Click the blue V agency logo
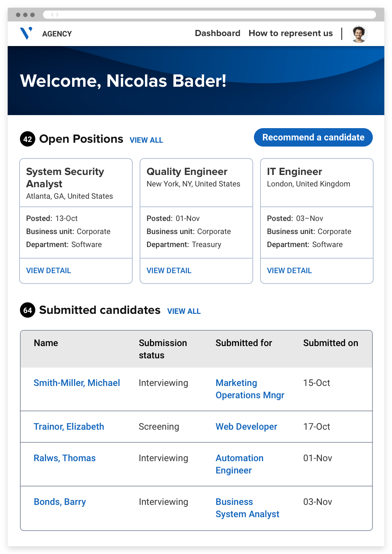 tap(26, 33)
